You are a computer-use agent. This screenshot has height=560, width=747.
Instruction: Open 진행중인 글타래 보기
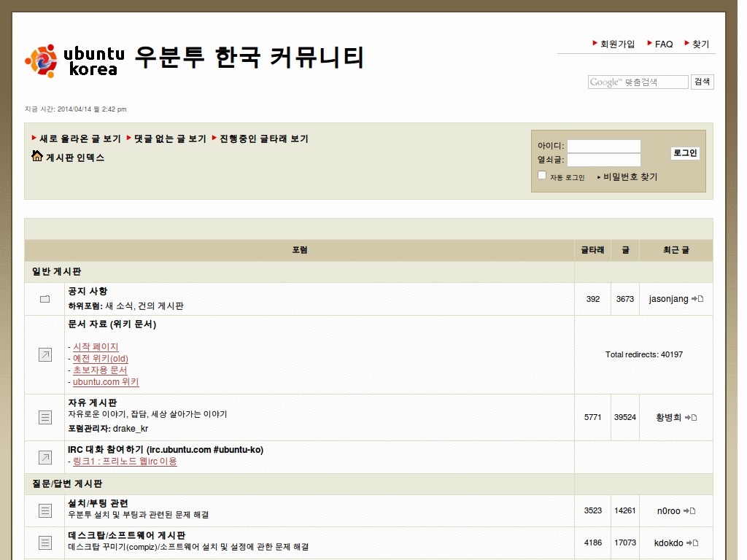[264, 139]
